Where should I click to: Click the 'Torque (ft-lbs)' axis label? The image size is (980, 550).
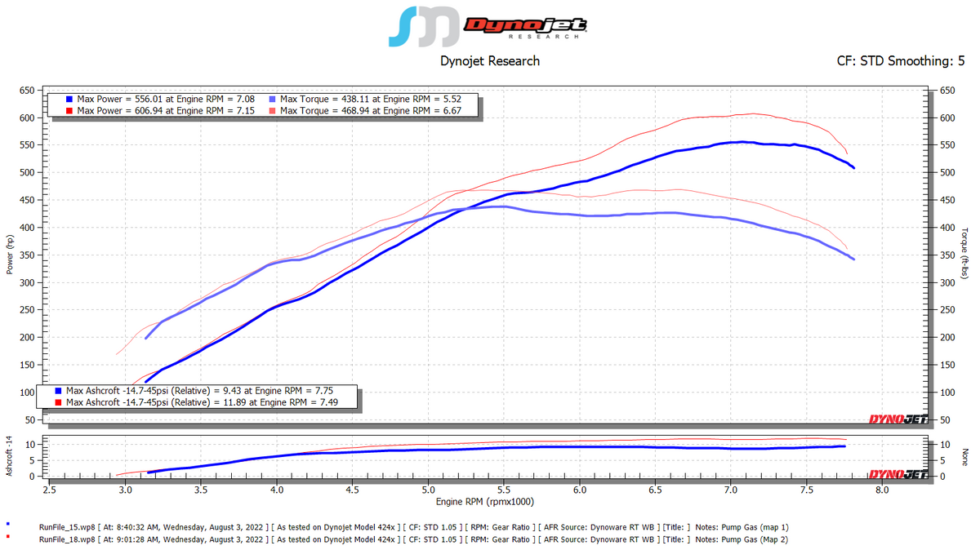tap(964, 252)
